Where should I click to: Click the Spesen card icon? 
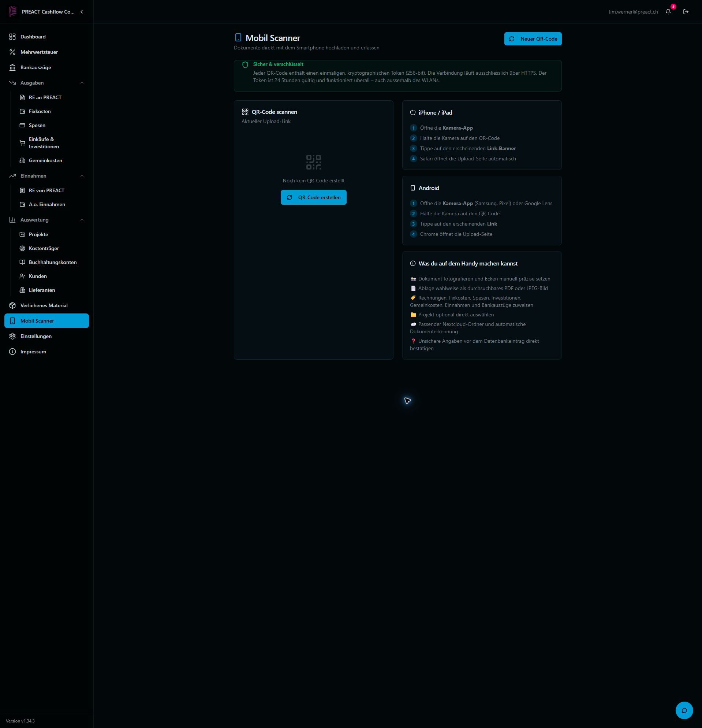(x=22, y=125)
